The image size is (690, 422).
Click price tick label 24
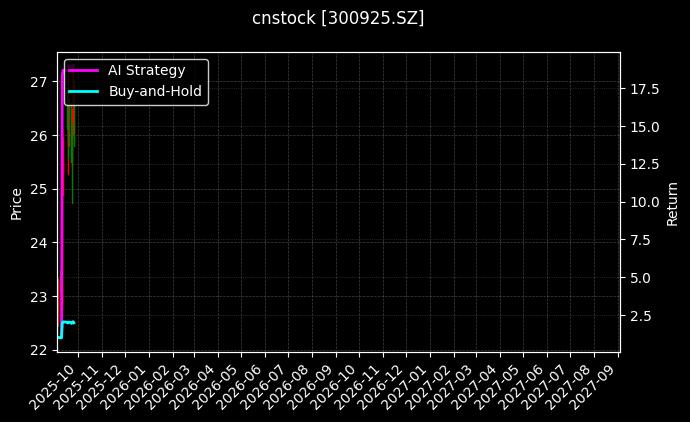click(38, 243)
